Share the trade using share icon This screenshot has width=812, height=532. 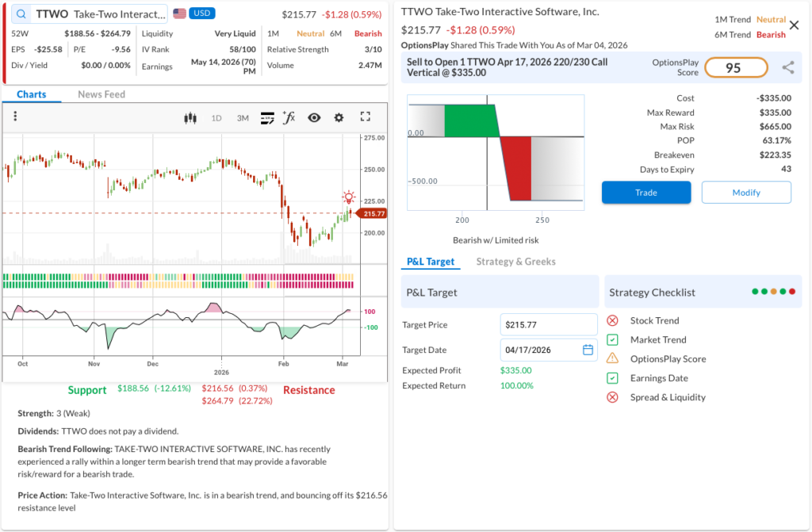787,68
